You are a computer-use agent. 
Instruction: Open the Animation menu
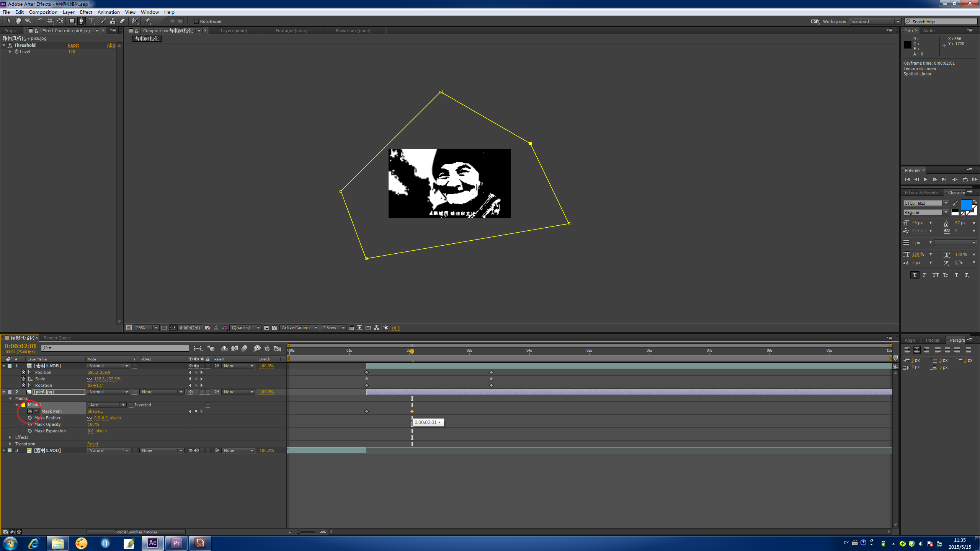pos(108,12)
